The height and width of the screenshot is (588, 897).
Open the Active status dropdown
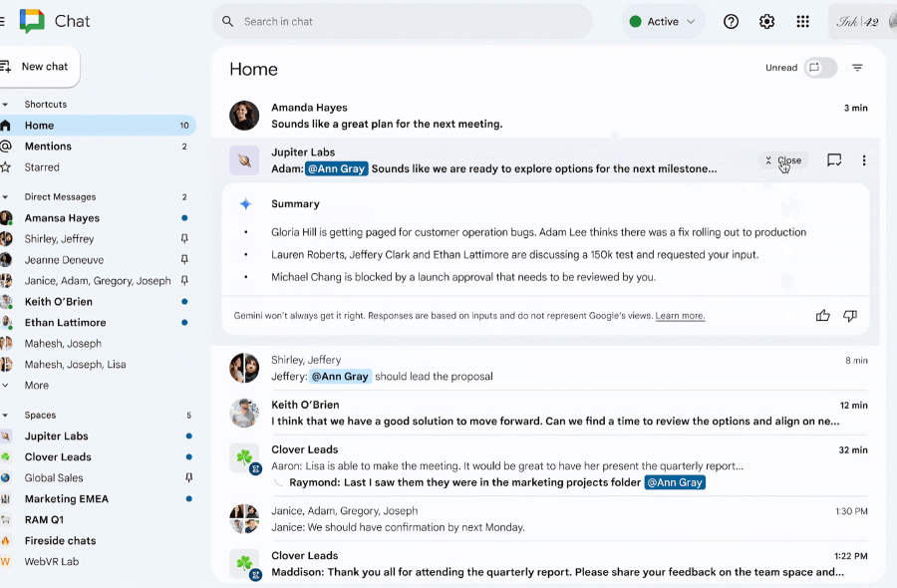(x=662, y=21)
